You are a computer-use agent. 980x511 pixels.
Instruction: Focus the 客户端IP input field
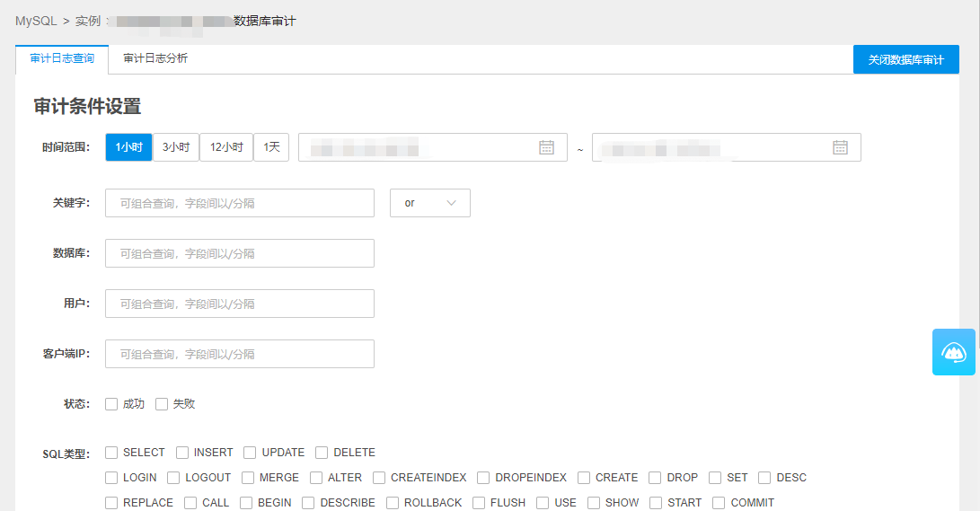[239, 354]
